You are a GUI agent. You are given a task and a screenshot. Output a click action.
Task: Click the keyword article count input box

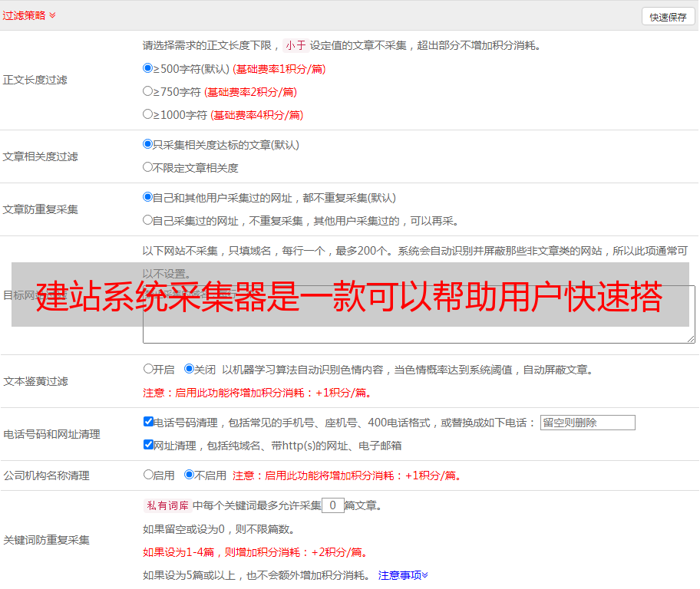pos(332,505)
